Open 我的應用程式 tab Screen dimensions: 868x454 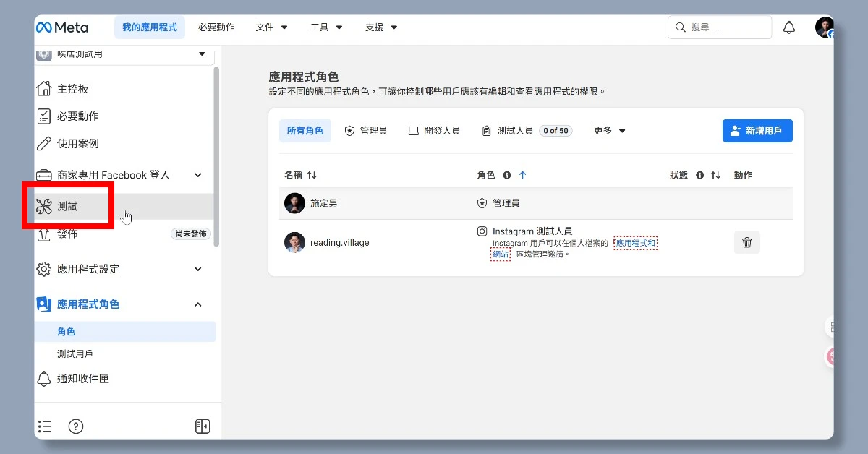pyautogui.click(x=150, y=27)
